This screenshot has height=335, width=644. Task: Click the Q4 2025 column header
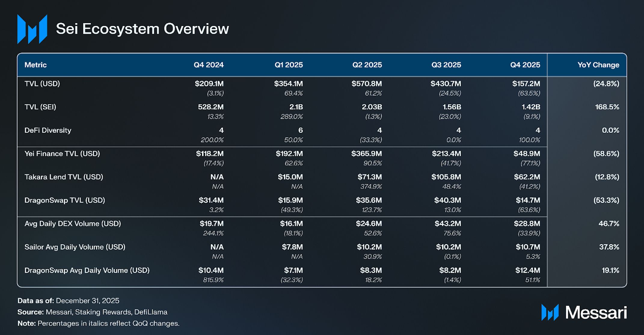coord(525,65)
